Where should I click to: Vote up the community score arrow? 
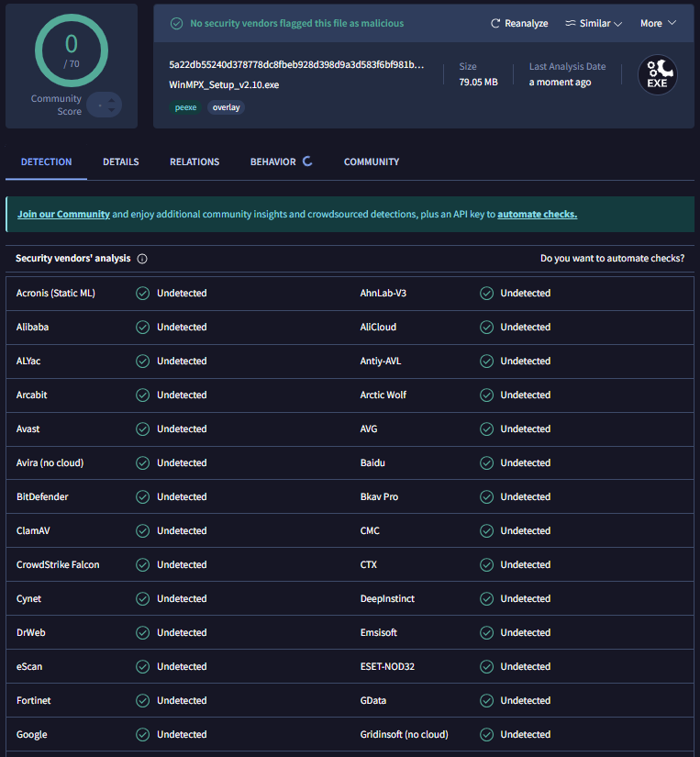pyautogui.click(x=112, y=100)
